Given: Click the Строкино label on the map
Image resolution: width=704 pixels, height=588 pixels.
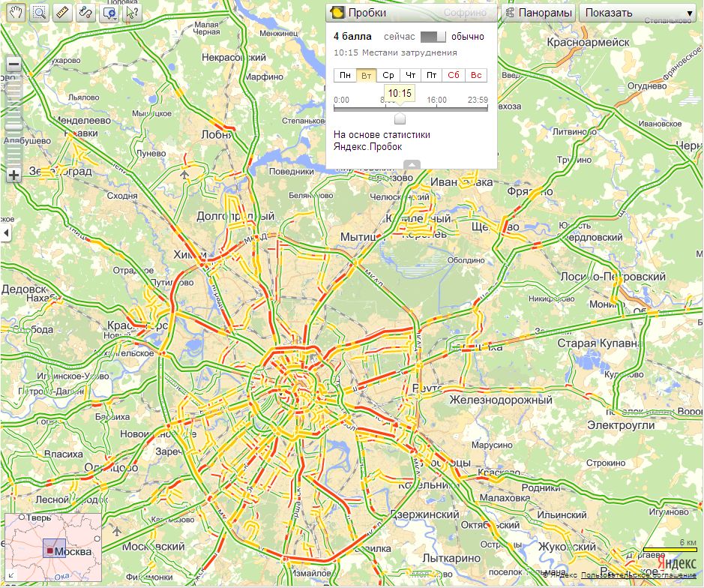Looking at the screenshot, I should pos(606,463).
